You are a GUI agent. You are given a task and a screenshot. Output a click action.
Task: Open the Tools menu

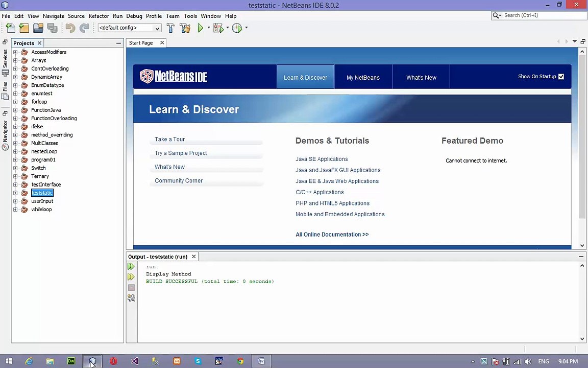coord(190,16)
